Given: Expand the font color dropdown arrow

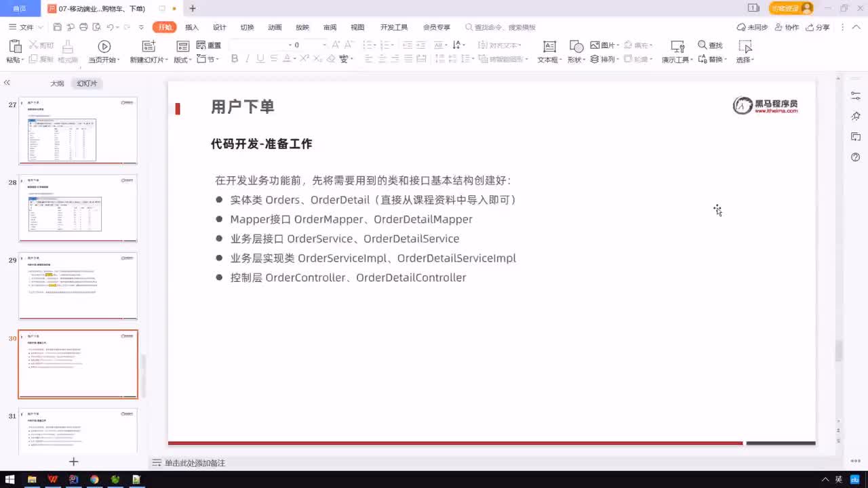Looking at the screenshot, I should pyautogui.click(x=294, y=59).
